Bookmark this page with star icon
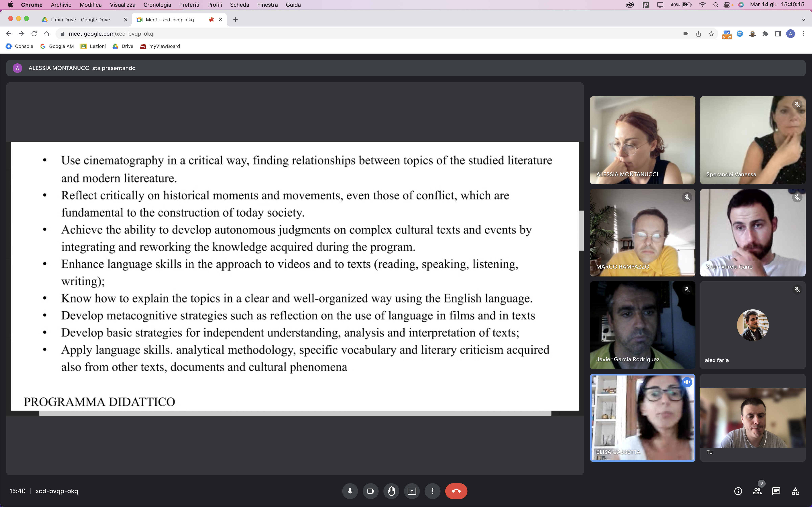Image resolution: width=812 pixels, height=507 pixels. (x=711, y=33)
